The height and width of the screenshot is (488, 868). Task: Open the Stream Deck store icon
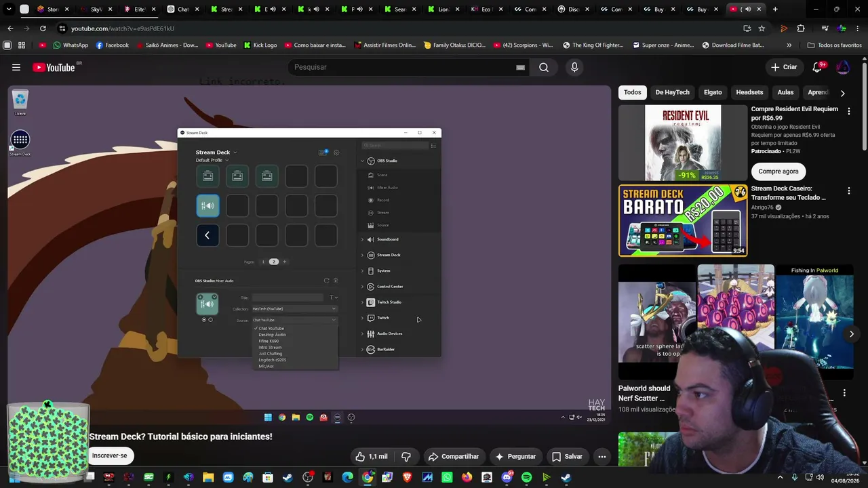coord(323,152)
